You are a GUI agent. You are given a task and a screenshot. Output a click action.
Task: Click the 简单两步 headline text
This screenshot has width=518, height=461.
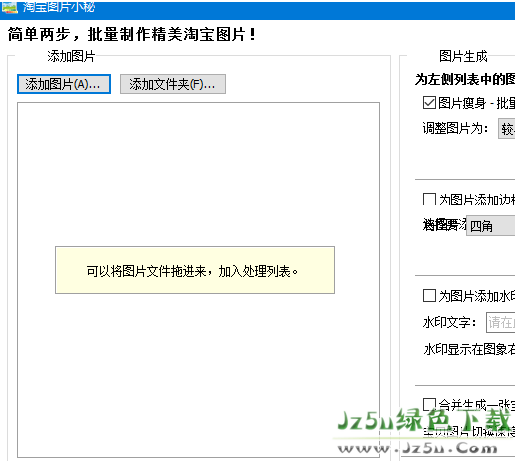132,34
